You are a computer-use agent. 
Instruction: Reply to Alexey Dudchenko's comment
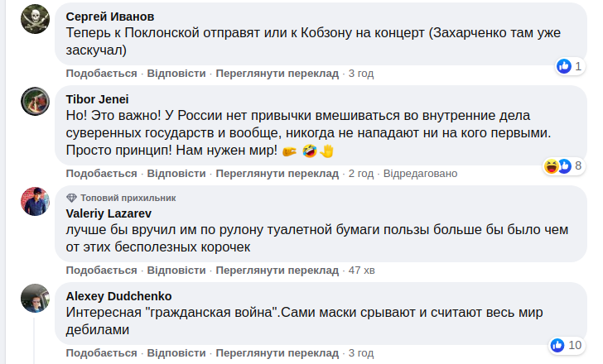(176, 353)
